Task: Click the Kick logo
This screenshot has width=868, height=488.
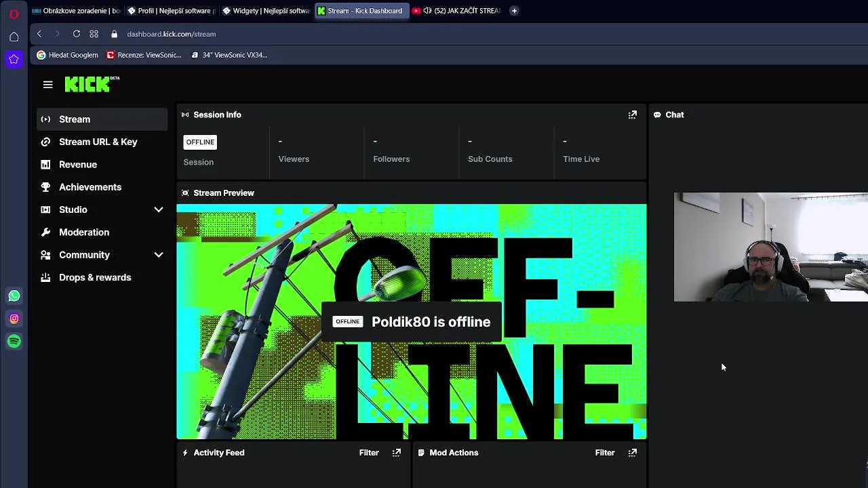Action: (x=92, y=84)
